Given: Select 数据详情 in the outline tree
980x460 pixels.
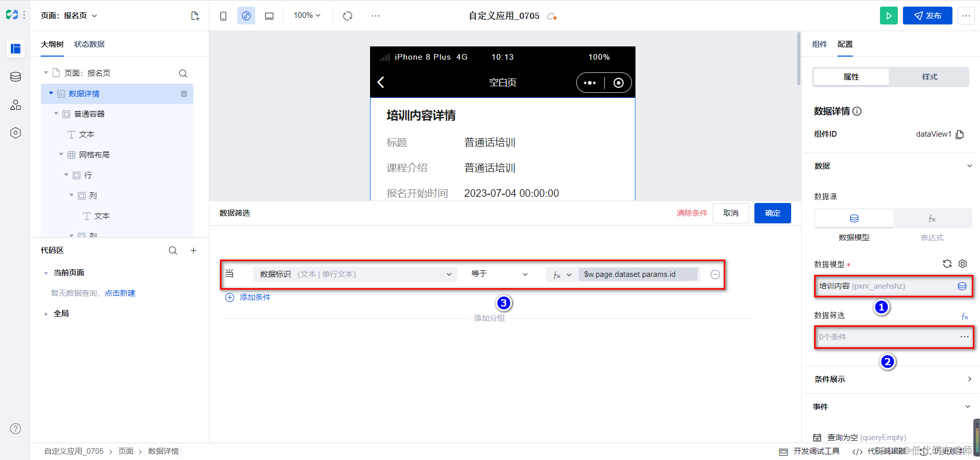Looking at the screenshot, I should [117, 94].
